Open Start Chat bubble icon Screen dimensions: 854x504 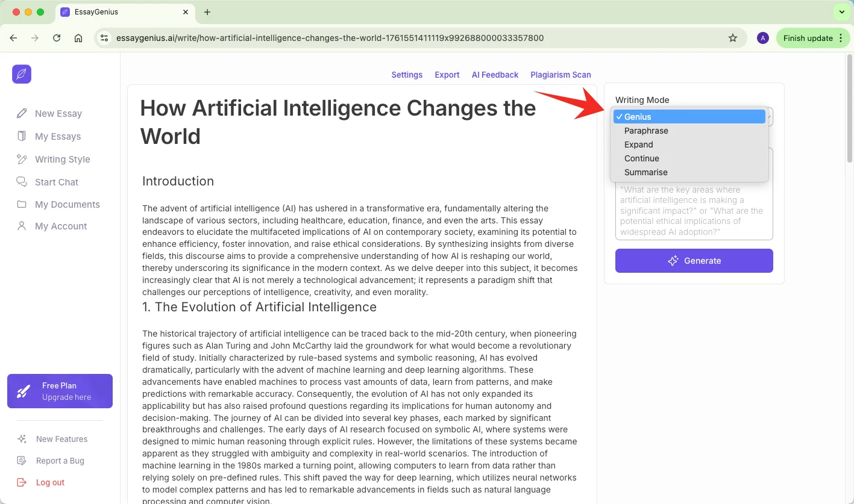[22, 182]
